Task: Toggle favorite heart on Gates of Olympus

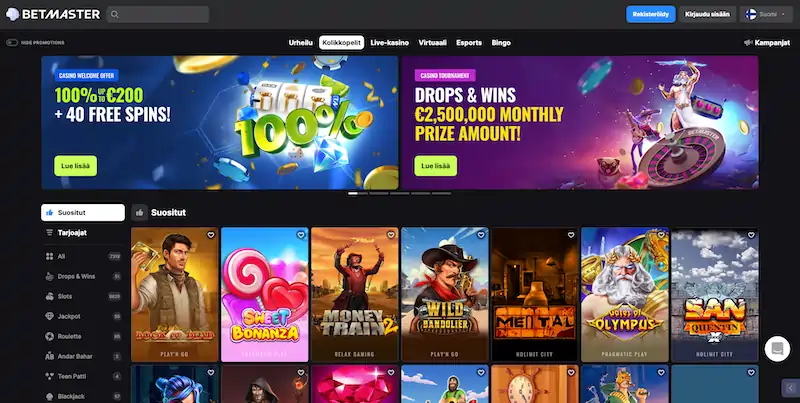Action: pos(661,235)
